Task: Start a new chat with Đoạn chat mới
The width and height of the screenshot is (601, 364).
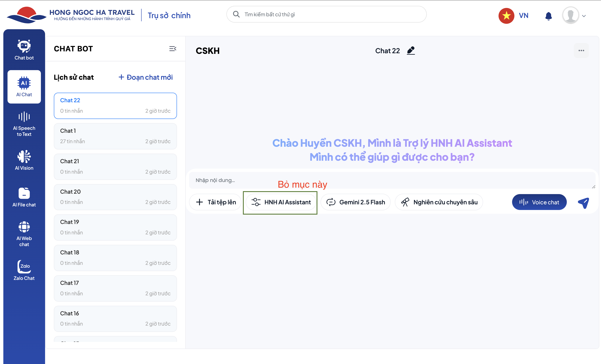Action: 146,77
